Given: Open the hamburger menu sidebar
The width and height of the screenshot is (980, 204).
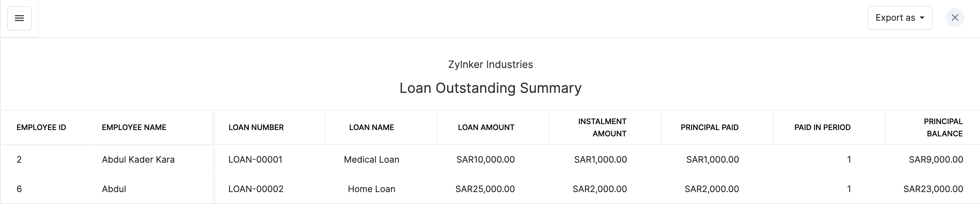Looking at the screenshot, I should click(x=19, y=18).
